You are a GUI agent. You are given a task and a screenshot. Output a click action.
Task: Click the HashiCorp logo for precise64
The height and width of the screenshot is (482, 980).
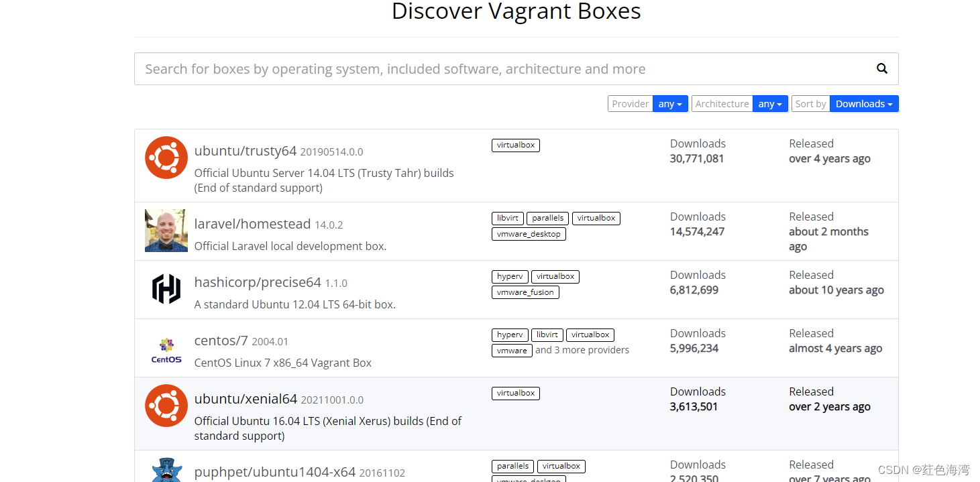click(166, 289)
